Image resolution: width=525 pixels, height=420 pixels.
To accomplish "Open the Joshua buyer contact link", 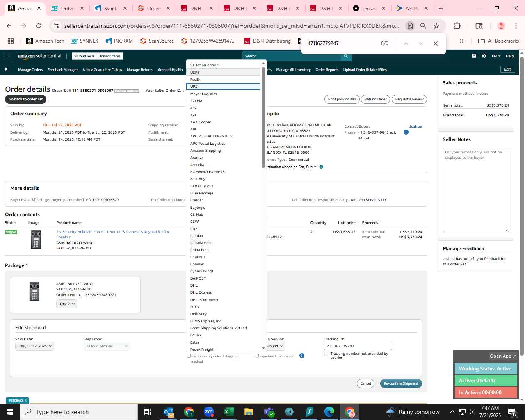I will (415, 126).
